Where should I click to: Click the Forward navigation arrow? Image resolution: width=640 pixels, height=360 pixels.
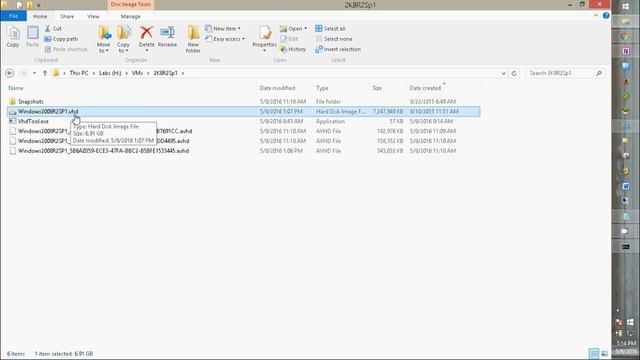tap(23, 73)
